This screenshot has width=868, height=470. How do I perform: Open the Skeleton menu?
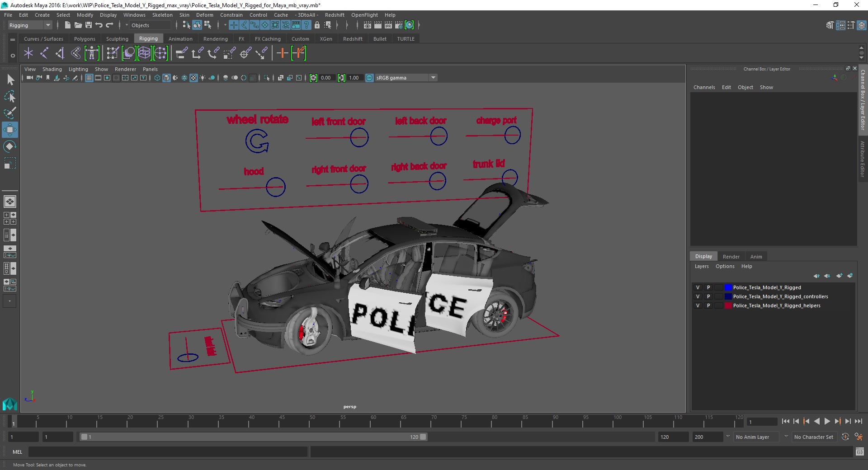point(162,15)
